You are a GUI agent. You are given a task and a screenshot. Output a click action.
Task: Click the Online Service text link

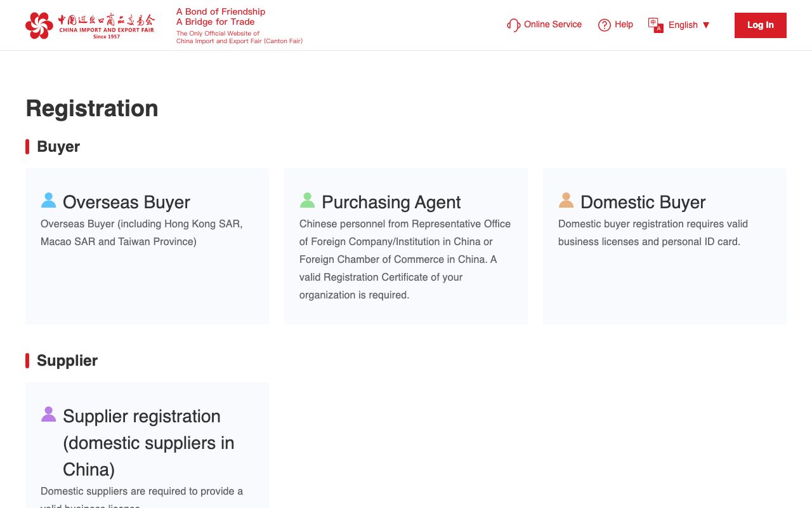553,24
